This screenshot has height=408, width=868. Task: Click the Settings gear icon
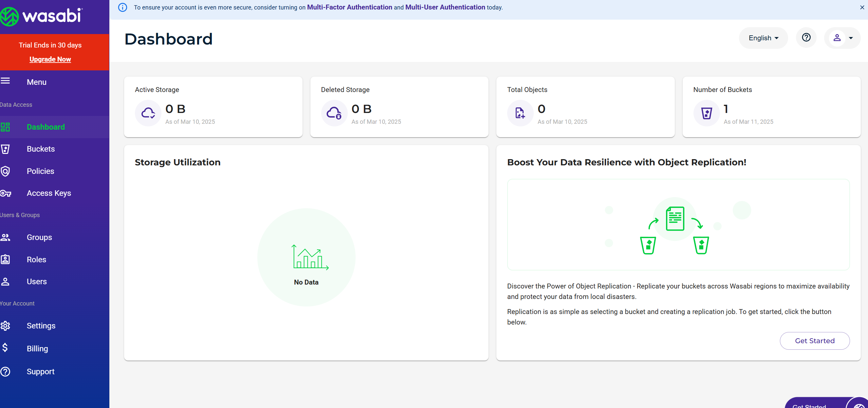coord(5,326)
